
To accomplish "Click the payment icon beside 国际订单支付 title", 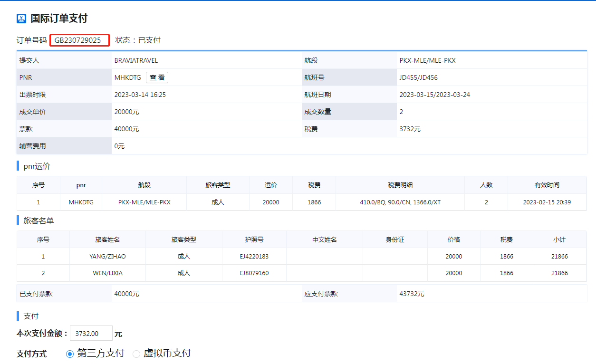I will pyautogui.click(x=21, y=19).
